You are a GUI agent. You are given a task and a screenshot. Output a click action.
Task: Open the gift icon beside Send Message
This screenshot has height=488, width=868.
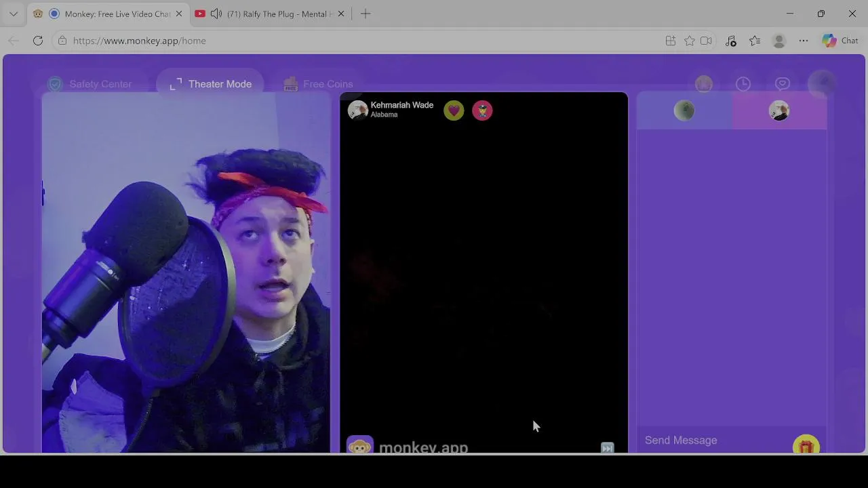click(806, 446)
